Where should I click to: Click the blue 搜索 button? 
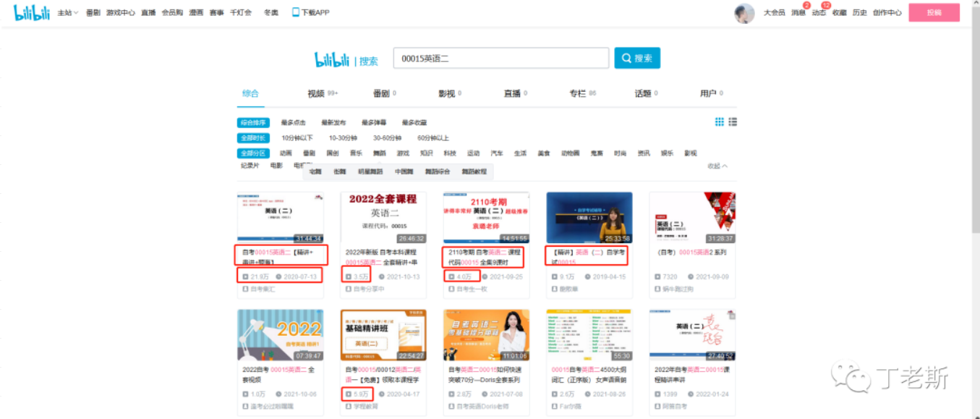tap(637, 59)
